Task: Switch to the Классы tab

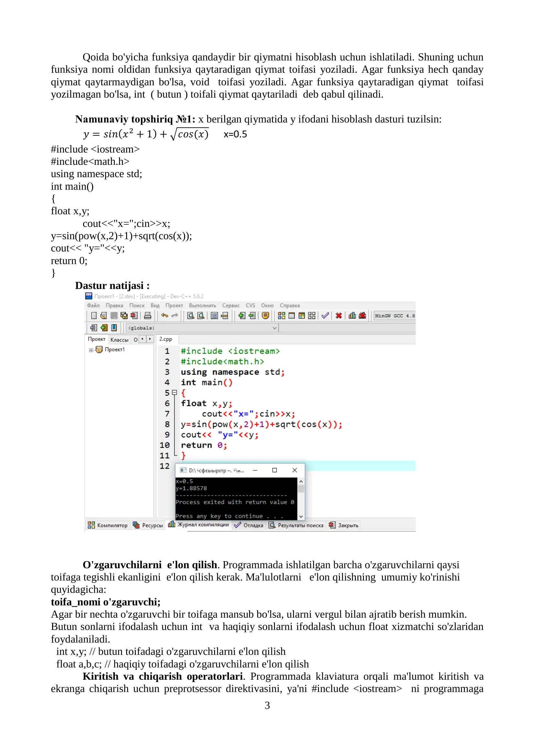Action: pyautogui.click(x=119, y=340)
